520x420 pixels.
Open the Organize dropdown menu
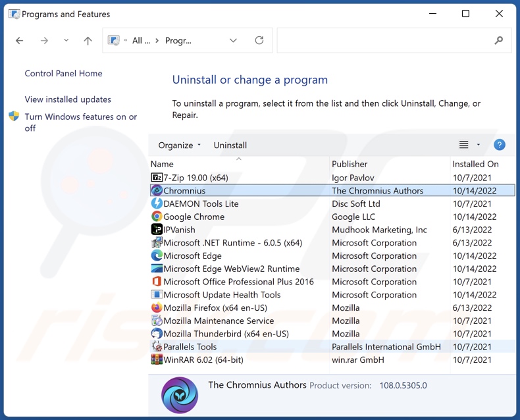click(180, 145)
